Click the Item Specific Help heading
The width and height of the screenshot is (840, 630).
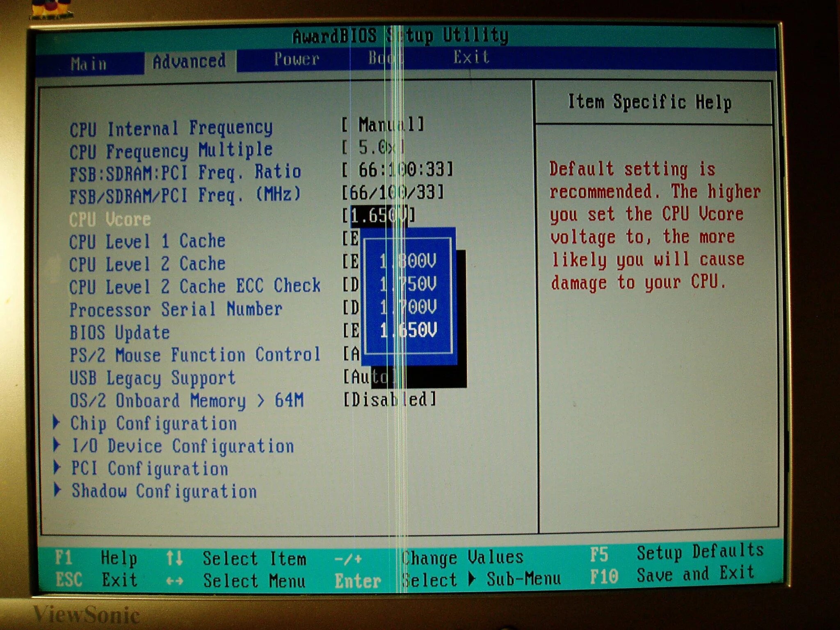coord(650,102)
